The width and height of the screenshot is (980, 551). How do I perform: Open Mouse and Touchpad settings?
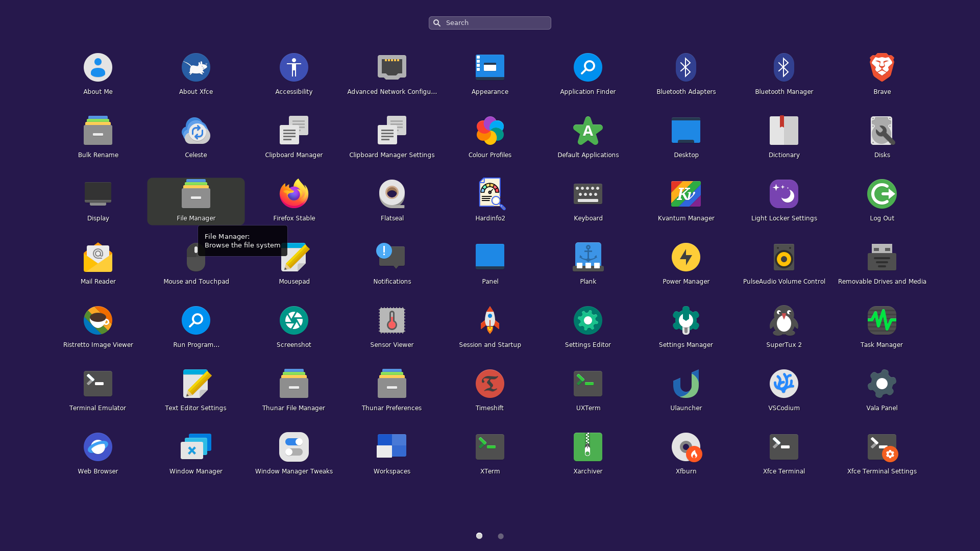point(196,264)
